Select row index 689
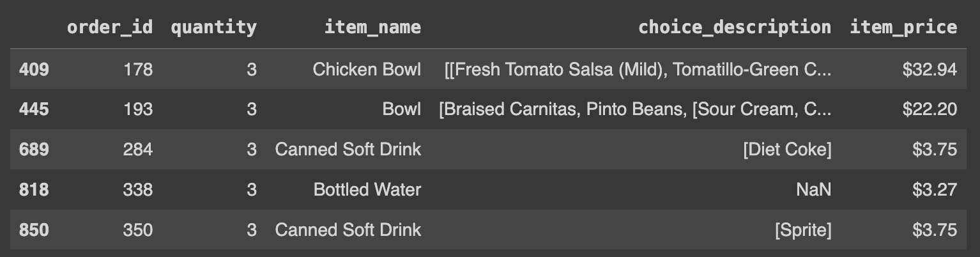The image size is (980, 257). coord(34,150)
